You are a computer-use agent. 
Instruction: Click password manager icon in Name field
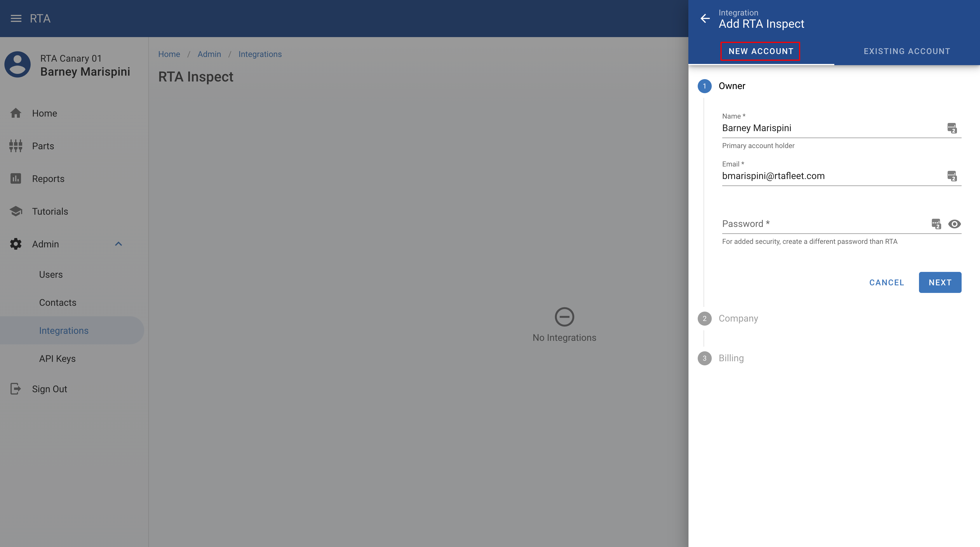pos(952,128)
